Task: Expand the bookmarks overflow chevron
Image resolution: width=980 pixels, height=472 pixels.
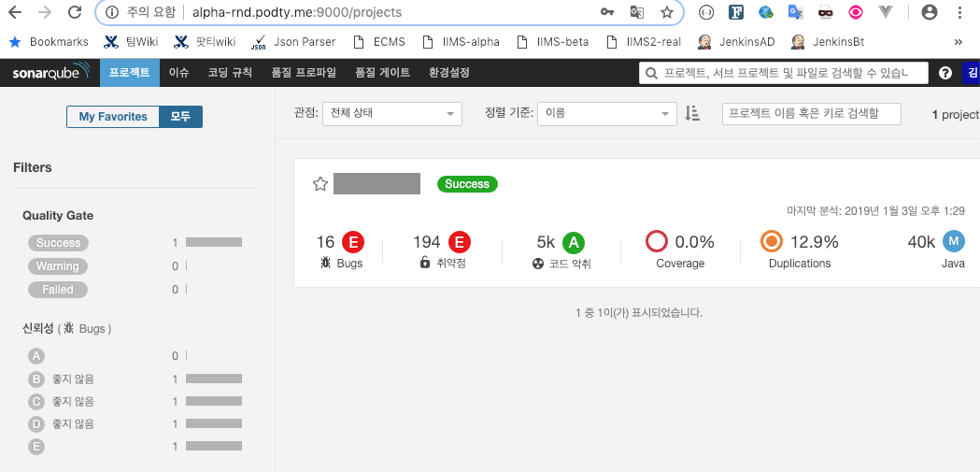Action: click(x=958, y=42)
